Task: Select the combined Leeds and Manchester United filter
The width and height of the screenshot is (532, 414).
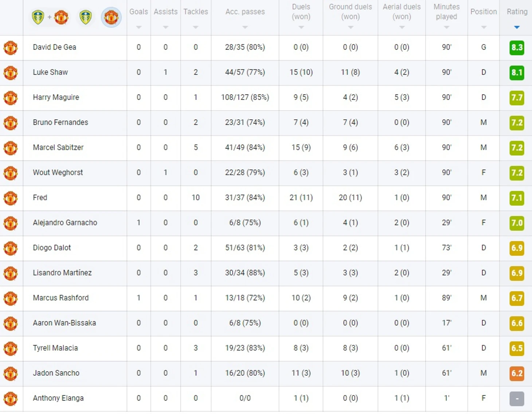Action: (x=50, y=17)
